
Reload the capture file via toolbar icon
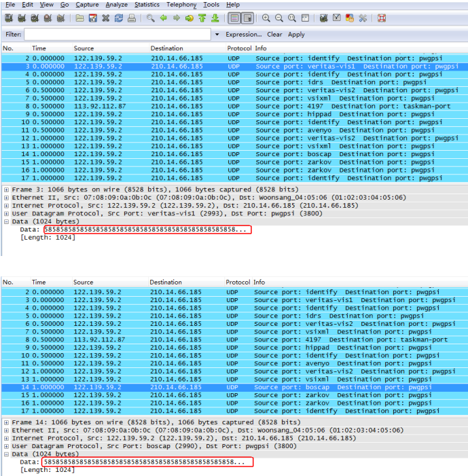pyautogui.click(x=118, y=18)
